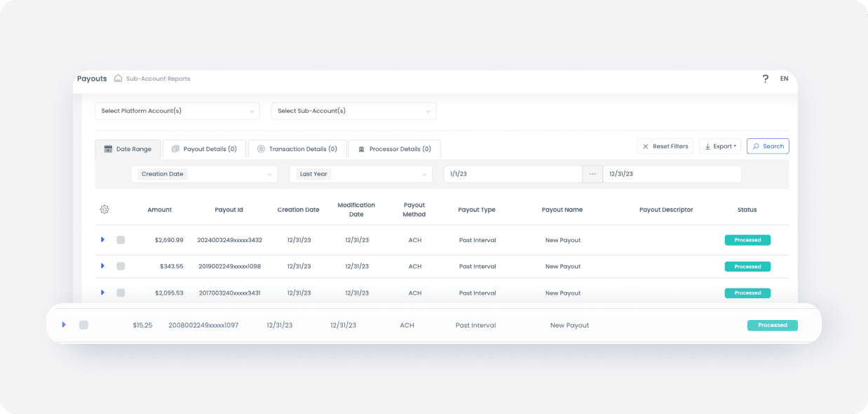Click the home icon beside Sub-Account Reports

pyautogui.click(x=118, y=79)
